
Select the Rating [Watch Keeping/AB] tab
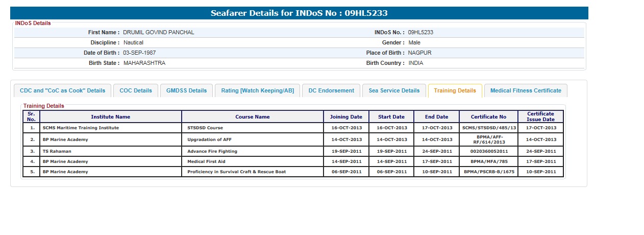[257, 90]
